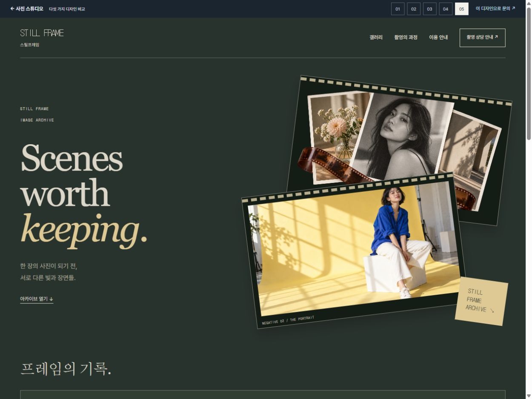Click the scrollbar down arrow
Image resolution: width=532 pixels, height=399 pixels.
tap(529, 396)
